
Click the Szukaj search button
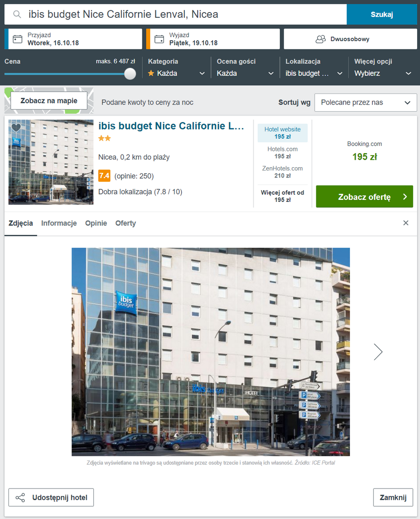point(382,14)
